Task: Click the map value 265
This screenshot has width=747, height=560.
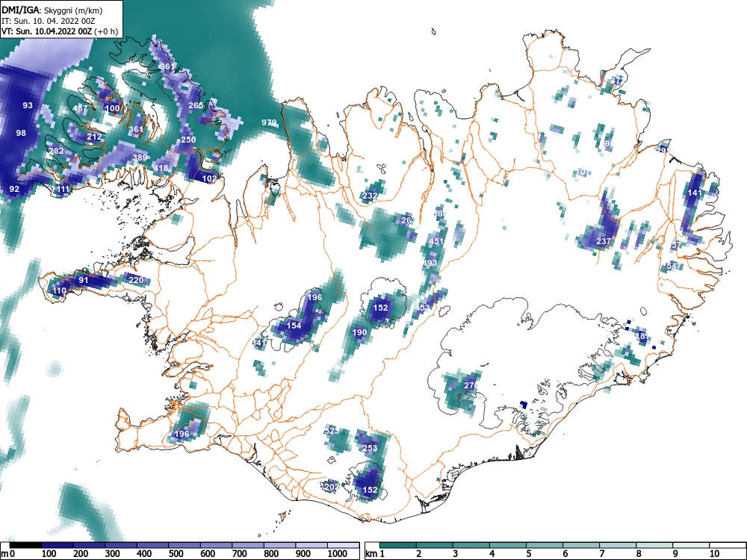Action: click(x=196, y=105)
